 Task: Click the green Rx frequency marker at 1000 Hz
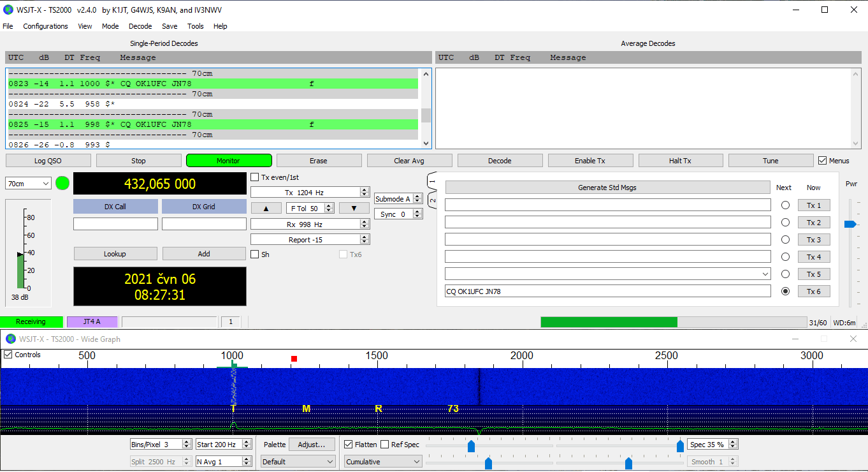(233, 366)
